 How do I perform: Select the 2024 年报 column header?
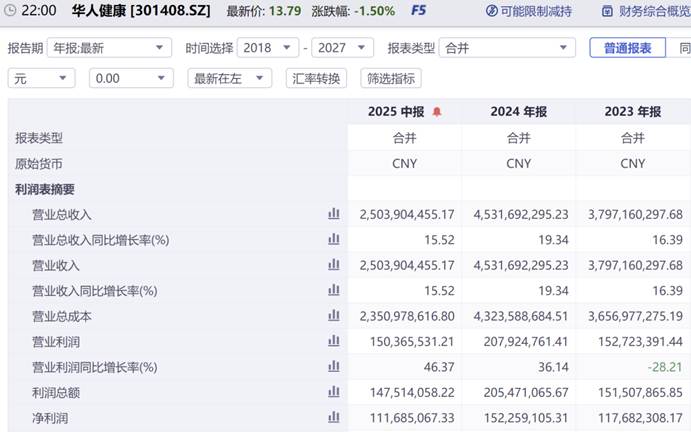[518, 112]
